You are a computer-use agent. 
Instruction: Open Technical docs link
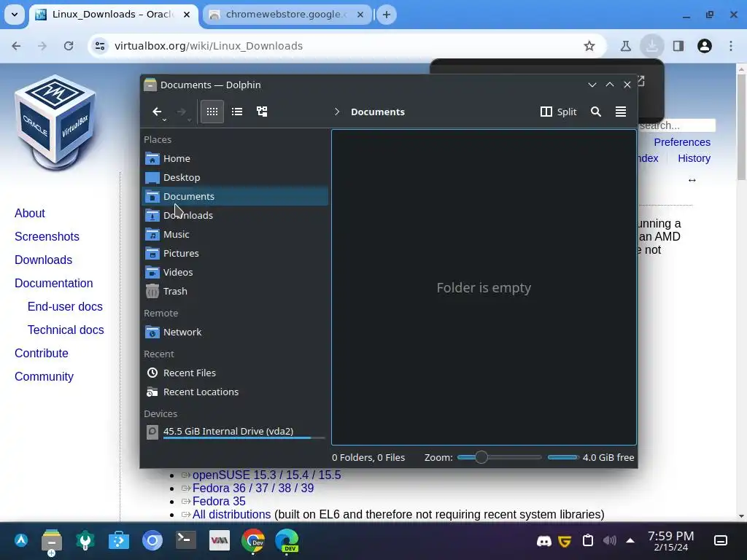[66, 330]
